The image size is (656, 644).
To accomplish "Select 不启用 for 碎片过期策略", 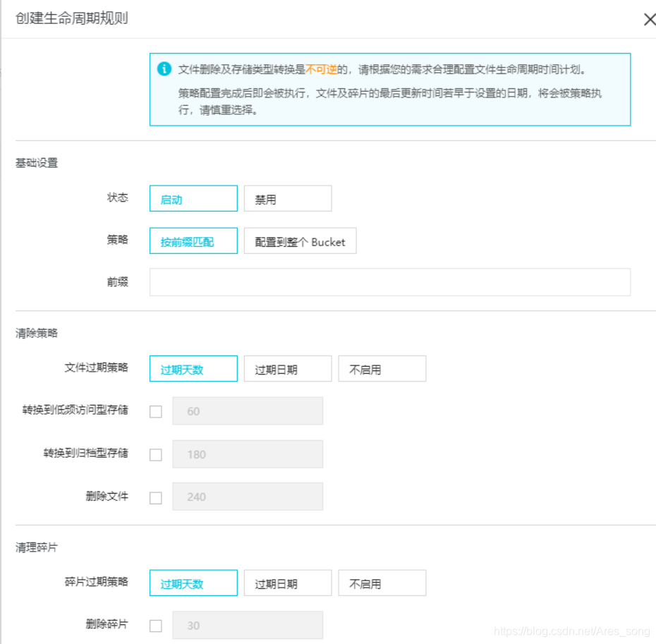I will [x=382, y=583].
